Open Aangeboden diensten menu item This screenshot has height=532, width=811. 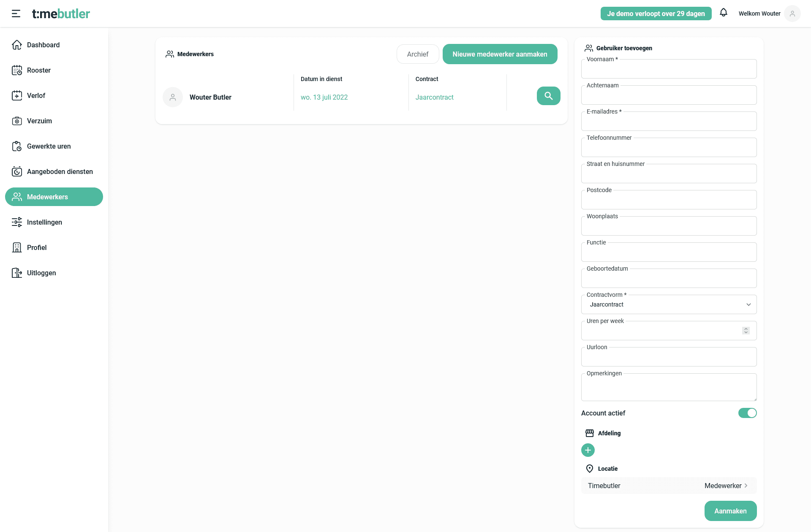[x=54, y=171]
